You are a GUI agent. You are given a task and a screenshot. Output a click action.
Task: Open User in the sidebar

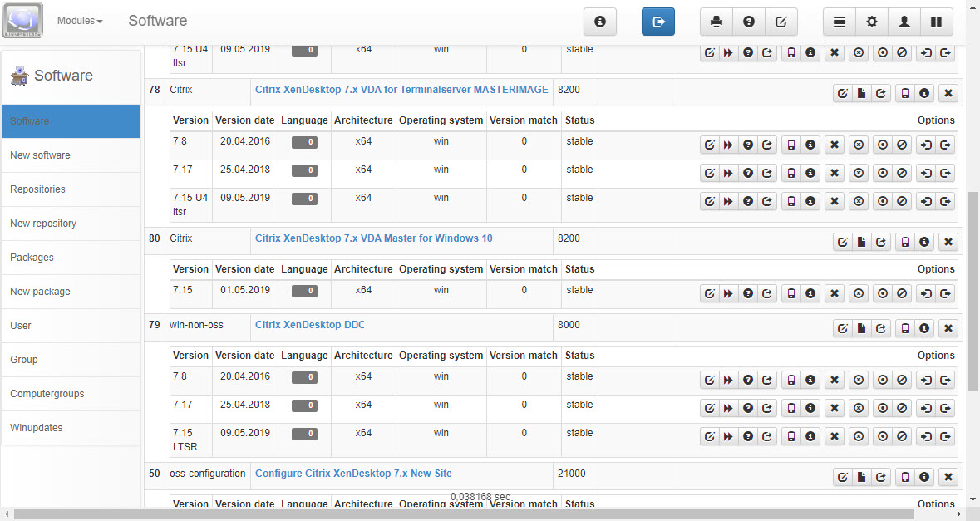[x=71, y=326]
